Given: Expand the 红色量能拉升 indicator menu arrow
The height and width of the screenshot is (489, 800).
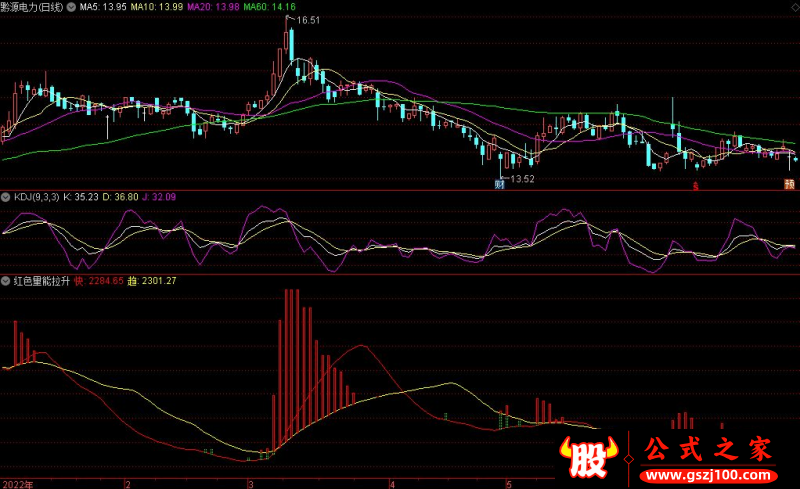Looking at the screenshot, I should 6,281.
